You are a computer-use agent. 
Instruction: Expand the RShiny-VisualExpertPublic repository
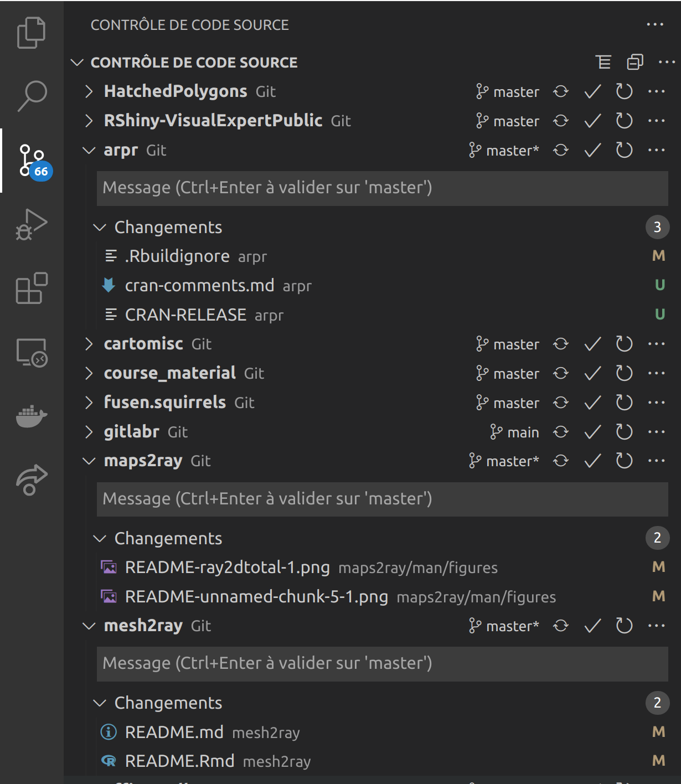89,121
